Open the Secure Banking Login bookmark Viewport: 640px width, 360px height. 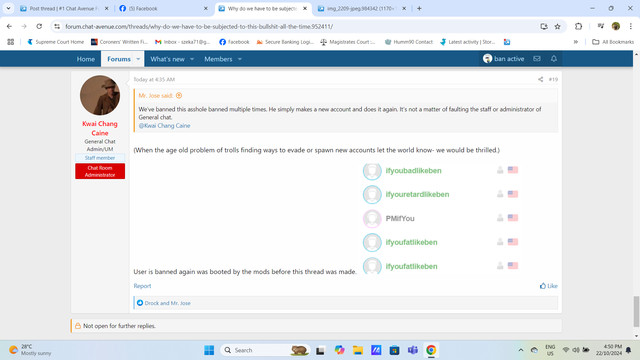[x=285, y=42]
